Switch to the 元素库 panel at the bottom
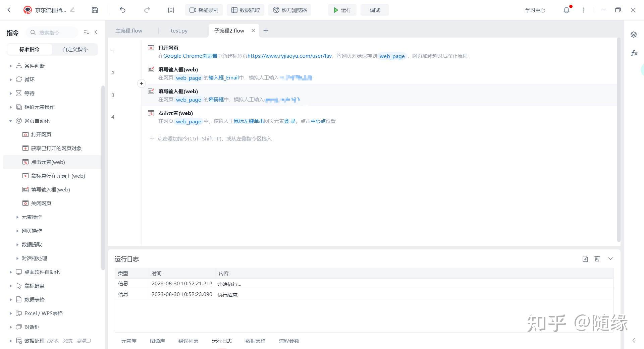This screenshot has width=644, height=349. (x=129, y=341)
